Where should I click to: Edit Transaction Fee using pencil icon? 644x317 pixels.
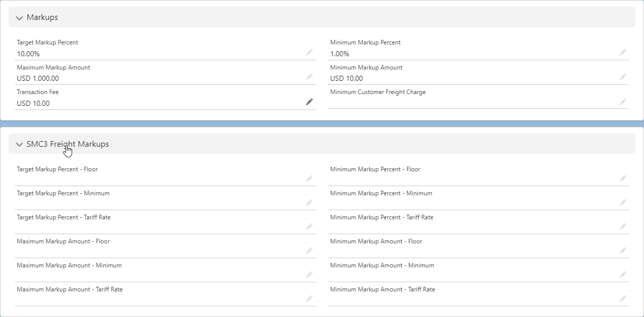coord(309,102)
